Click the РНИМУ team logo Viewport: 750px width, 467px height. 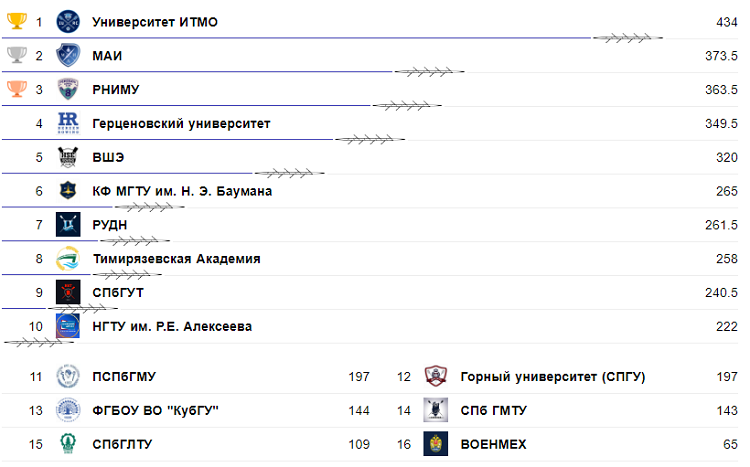[68, 89]
